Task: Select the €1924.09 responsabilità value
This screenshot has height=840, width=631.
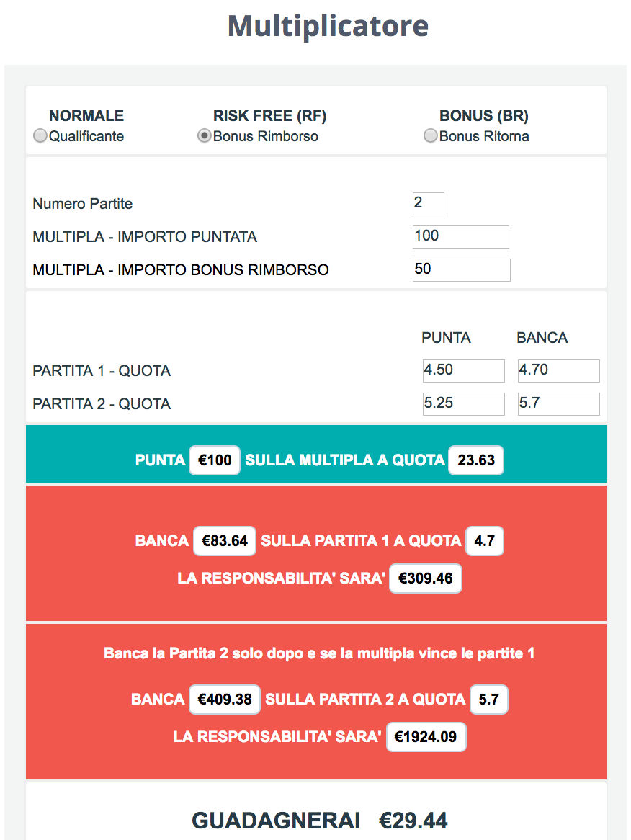Action: (426, 737)
